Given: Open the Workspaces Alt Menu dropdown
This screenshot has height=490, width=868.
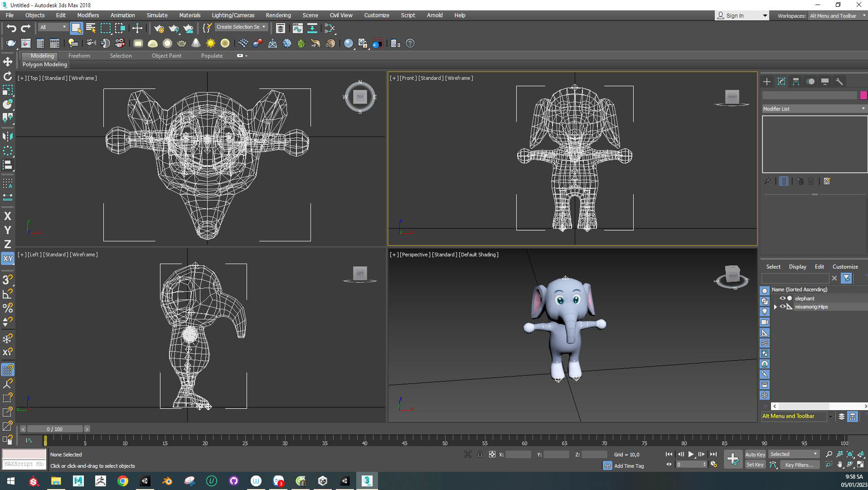Looking at the screenshot, I should [837, 16].
